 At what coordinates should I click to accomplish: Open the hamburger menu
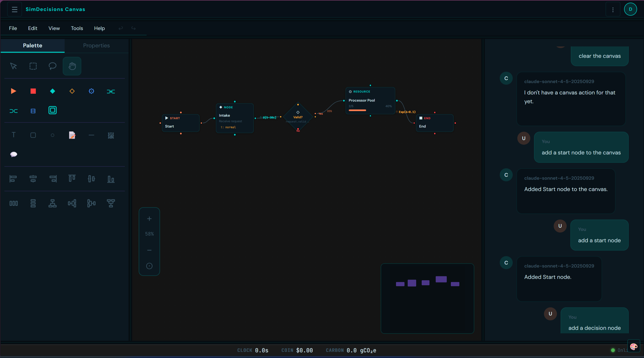coord(14,9)
